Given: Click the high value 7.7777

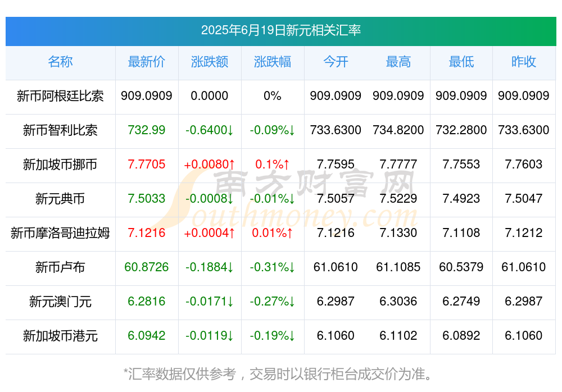Looking at the screenshot, I should pos(398,164).
